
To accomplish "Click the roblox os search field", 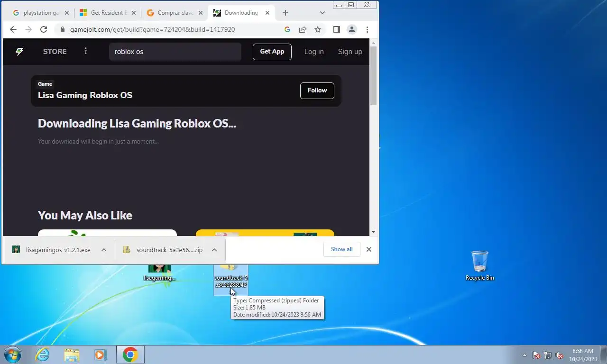I will 175,52.
